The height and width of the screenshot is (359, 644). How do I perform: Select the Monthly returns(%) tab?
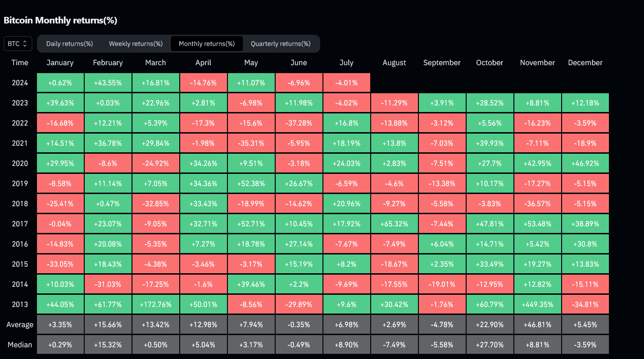click(207, 44)
